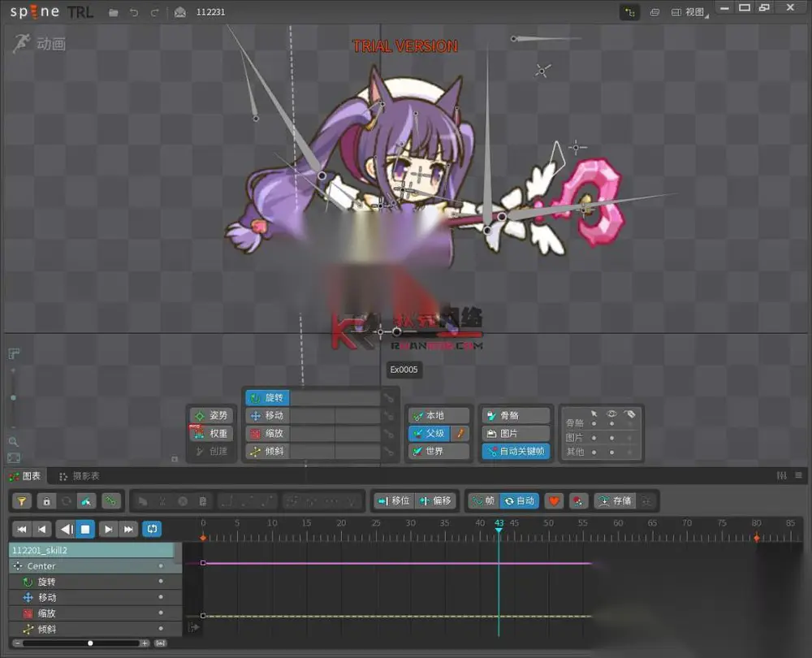Stop playback with the square button
The height and width of the screenshot is (658, 812).
(x=85, y=529)
